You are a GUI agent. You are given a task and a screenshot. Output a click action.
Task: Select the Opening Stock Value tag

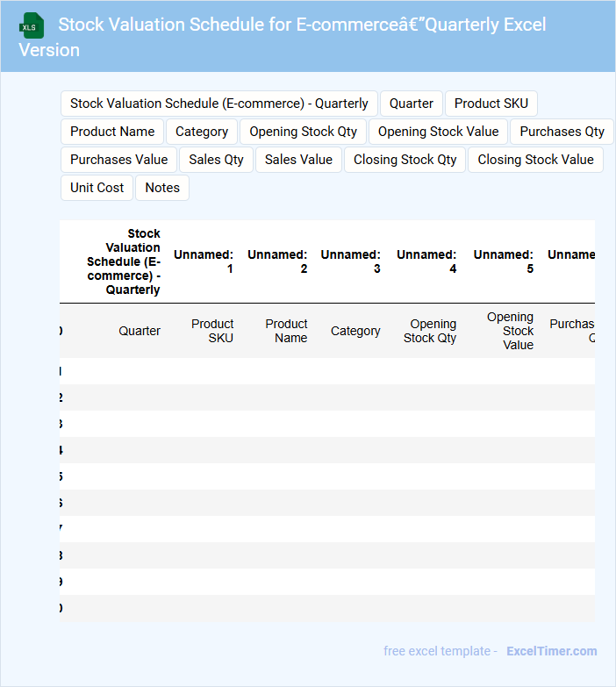pyautogui.click(x=438, y=132)
